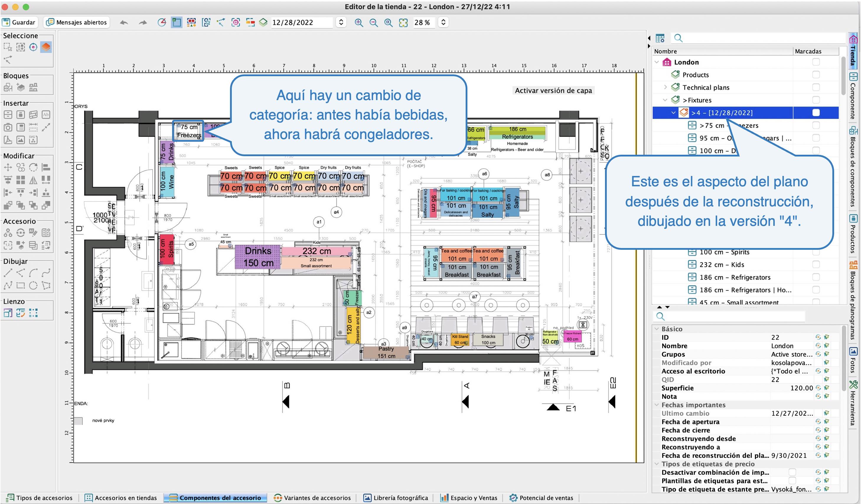
Task: Switch to Librería fotográfica tab
Action: 396,498
